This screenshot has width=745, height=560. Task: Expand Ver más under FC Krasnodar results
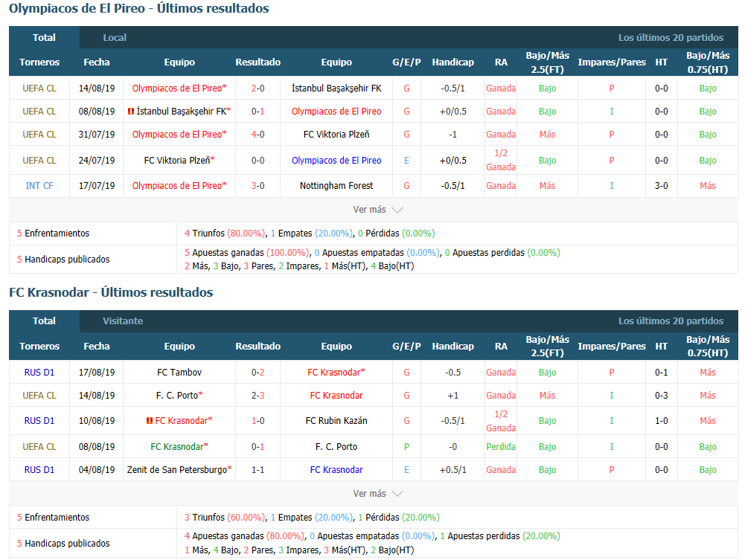tap(378, 494)
